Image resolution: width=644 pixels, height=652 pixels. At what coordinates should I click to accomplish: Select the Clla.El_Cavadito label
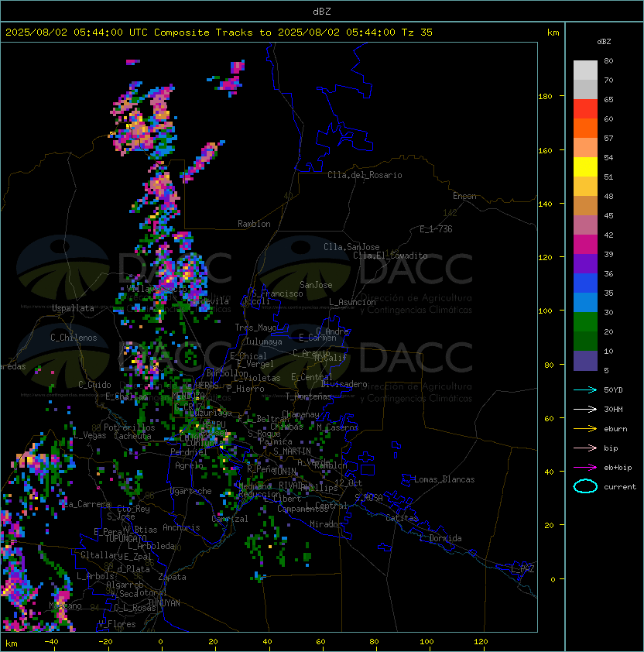(x=390, y=256)
